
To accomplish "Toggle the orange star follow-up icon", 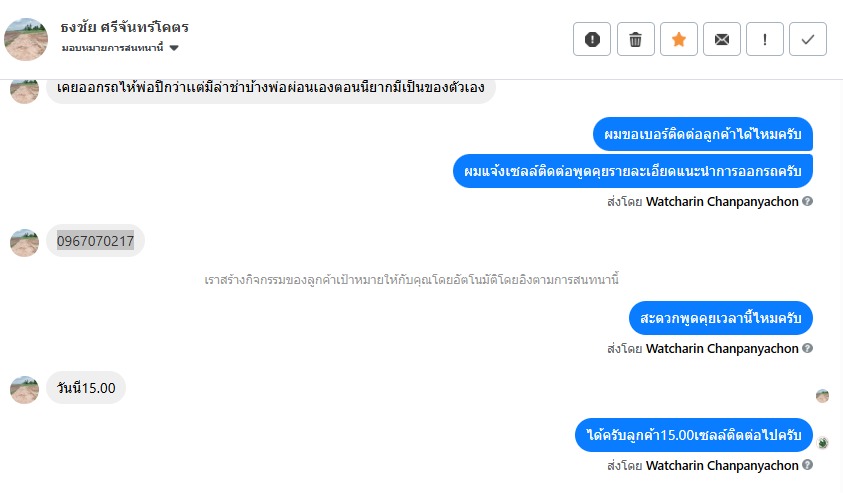I will click(678, 39).
